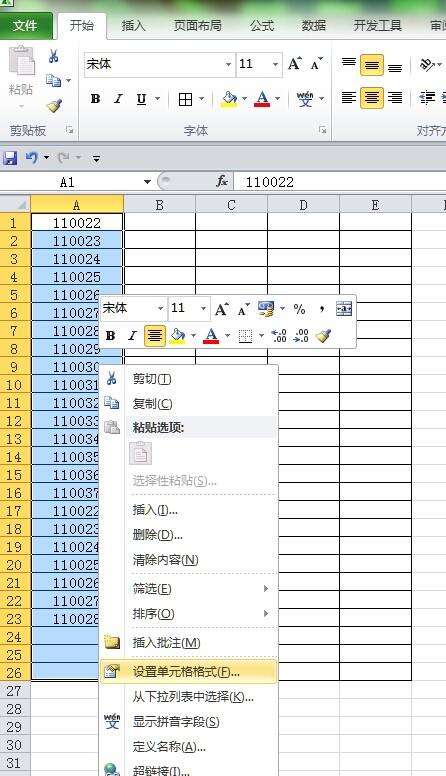The image size is (446, 776).
Task: Activate Format Painter brush in ribbon
Action: (x=54, y=105)
